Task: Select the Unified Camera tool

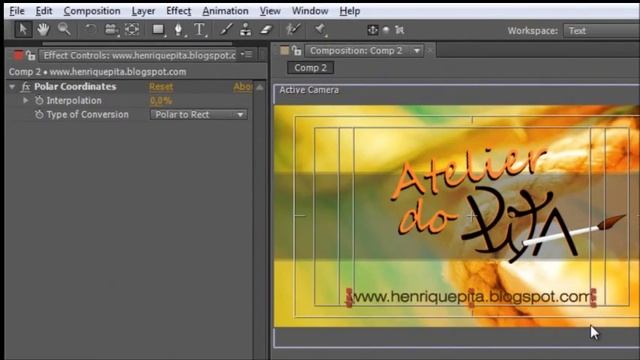Action: (x=111, y=29)
